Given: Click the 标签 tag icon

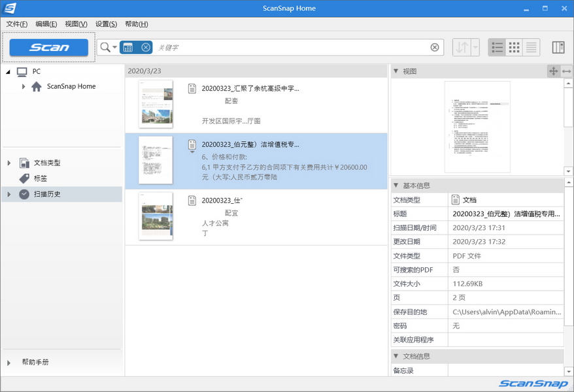Looking at the screenshot, I should [x=24, y=178].
